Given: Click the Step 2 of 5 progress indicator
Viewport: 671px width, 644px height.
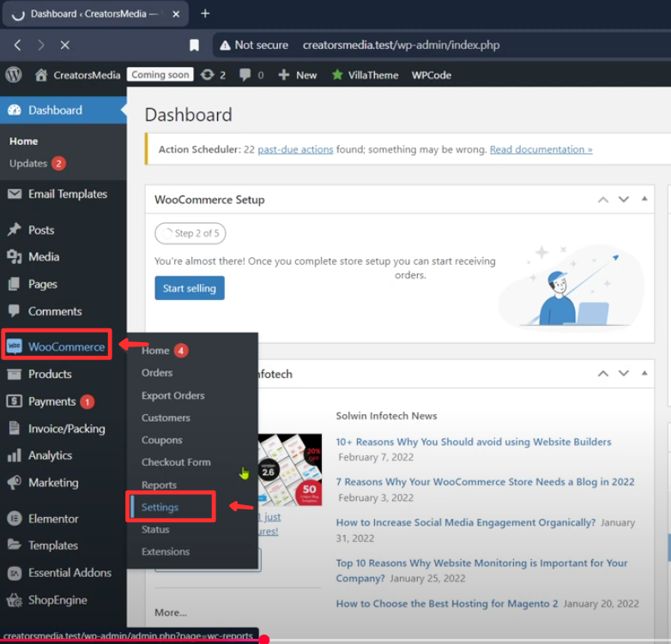Looking at the screenshot, I should click(190, 233).
